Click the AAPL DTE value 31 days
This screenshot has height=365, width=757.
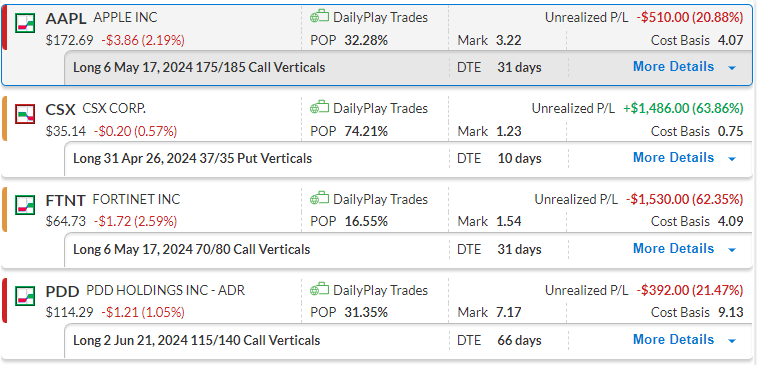(519, 67)
